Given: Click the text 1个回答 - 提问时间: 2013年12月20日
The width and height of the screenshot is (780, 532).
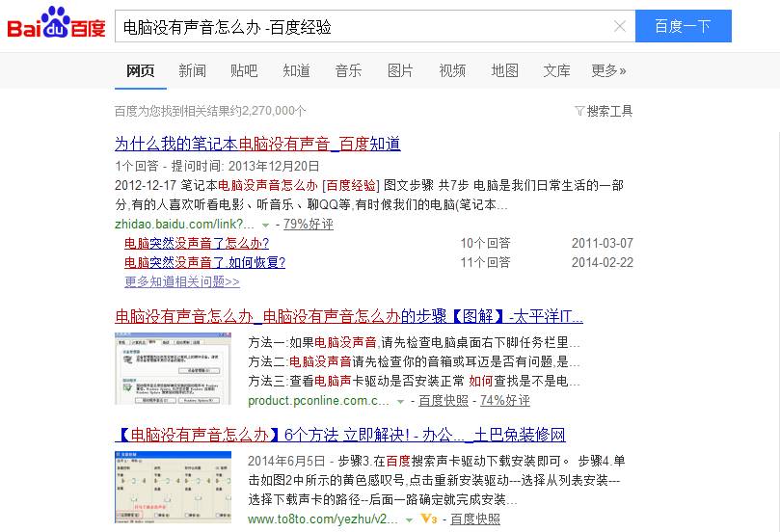Looking at the screenshot, I should (x=217, y=166).
